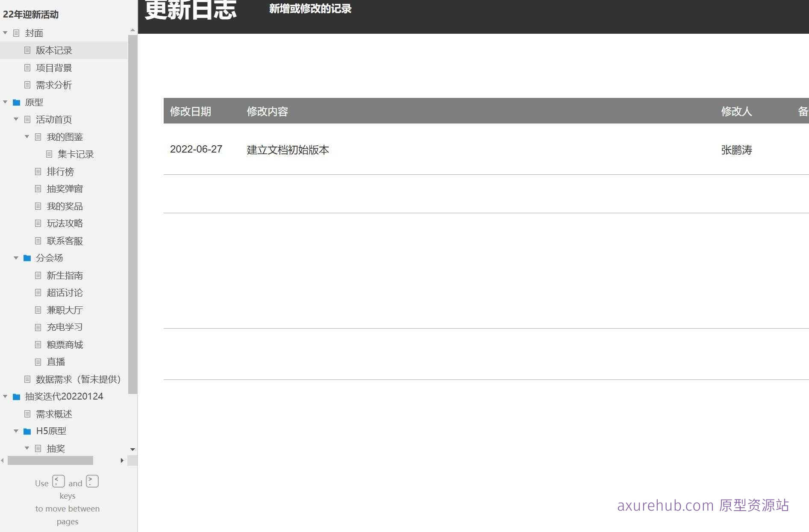Viewport: 809px width, 532px height.
Task: Click the horizontal scroll left arrow
Action: pos(3,460)
